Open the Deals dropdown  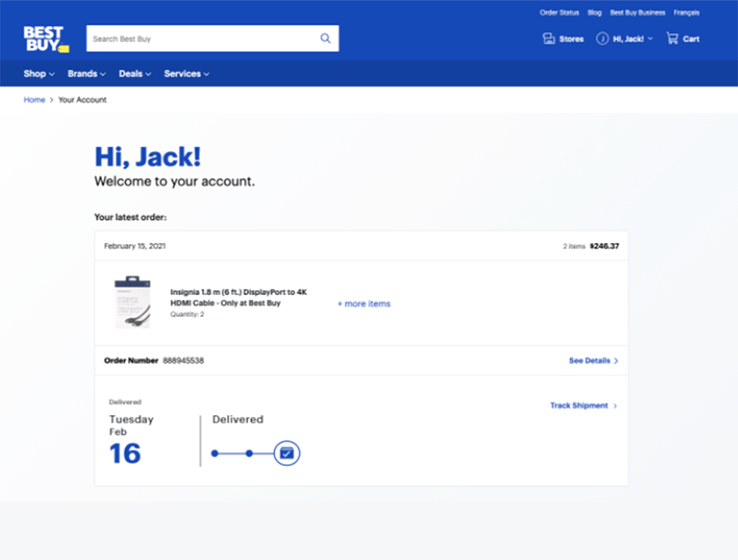[x=135, y=73]
